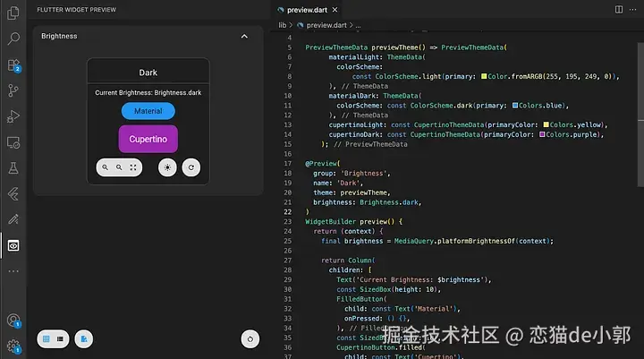Place cursor on "group: 'Brightness'," line

pyautogui.click(x=352, y=173)
